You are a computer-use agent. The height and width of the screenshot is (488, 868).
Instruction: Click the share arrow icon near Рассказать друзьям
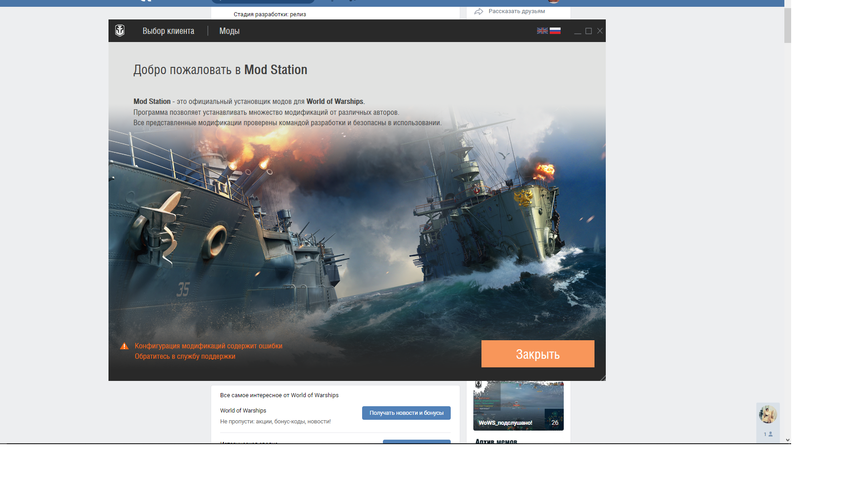coord(479,11)
